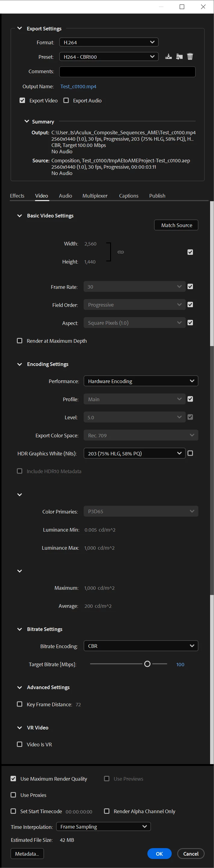Open the Time Interpolation dropdown
The image size is (214, 868).
pos(103,826)
